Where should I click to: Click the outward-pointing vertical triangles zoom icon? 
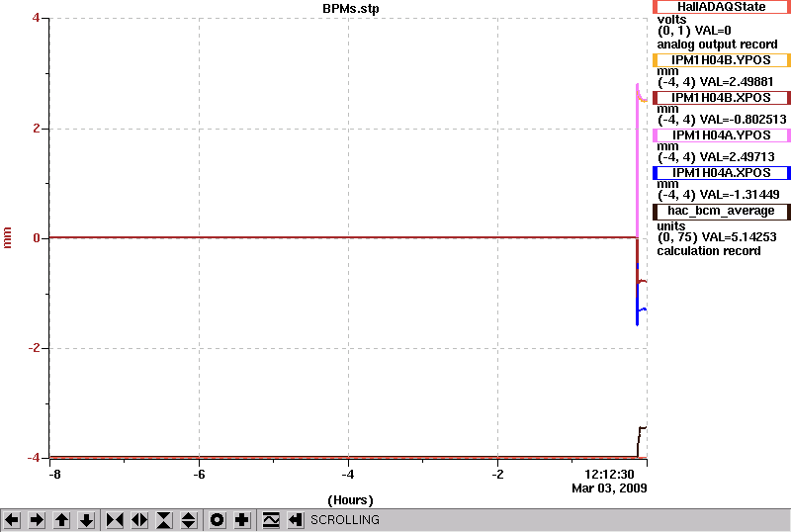189,520
